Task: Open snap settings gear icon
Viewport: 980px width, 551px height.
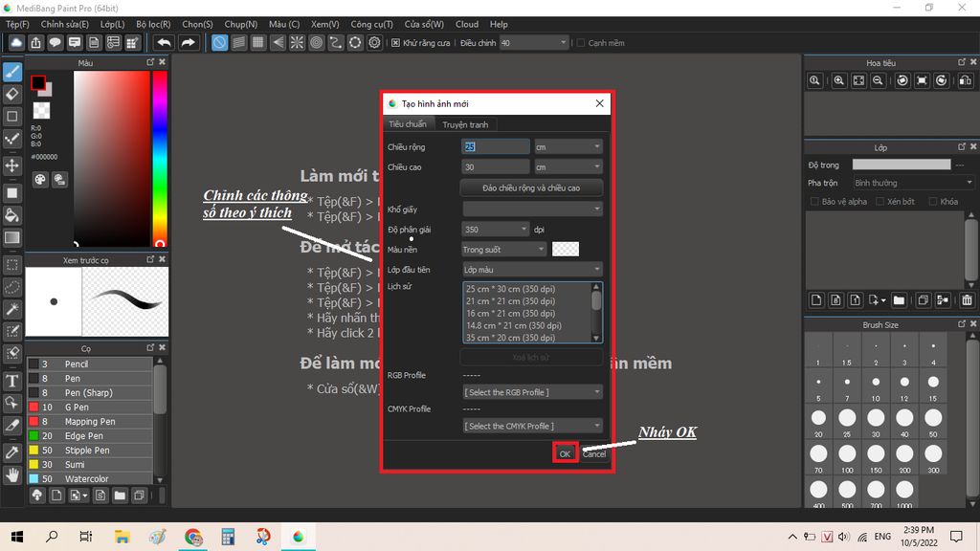Action: click(374, 42)
